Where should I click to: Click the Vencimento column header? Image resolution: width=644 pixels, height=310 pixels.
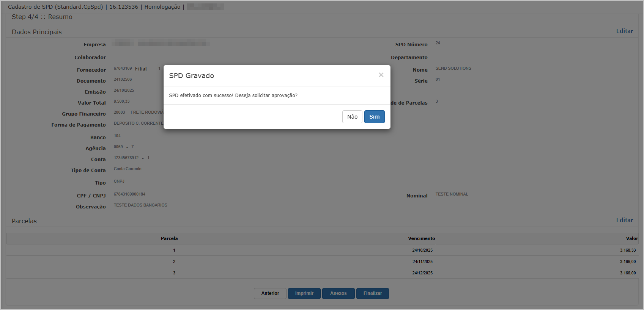tap(421, 238)
